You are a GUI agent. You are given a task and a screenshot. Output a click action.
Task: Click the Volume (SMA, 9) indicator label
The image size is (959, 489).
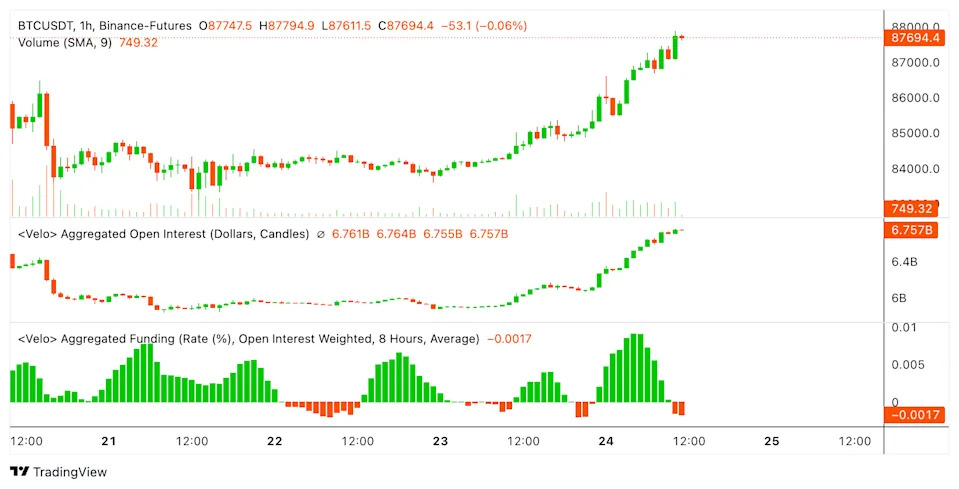pos(65,43)
